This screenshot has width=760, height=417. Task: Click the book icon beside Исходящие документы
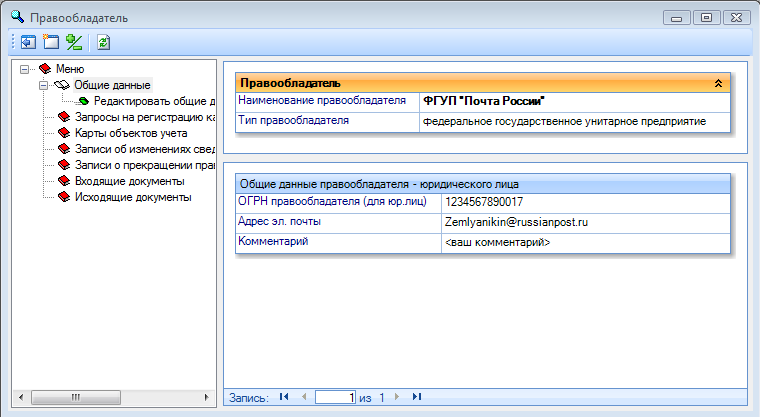tap(64, 197)
